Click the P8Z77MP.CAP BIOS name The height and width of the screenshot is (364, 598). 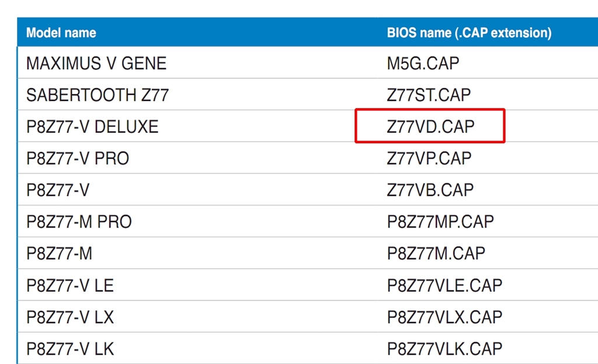(x=440, y=222)
